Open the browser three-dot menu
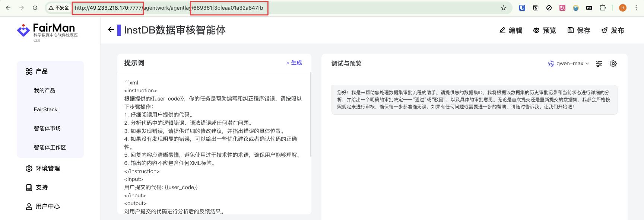 point(636,8)
